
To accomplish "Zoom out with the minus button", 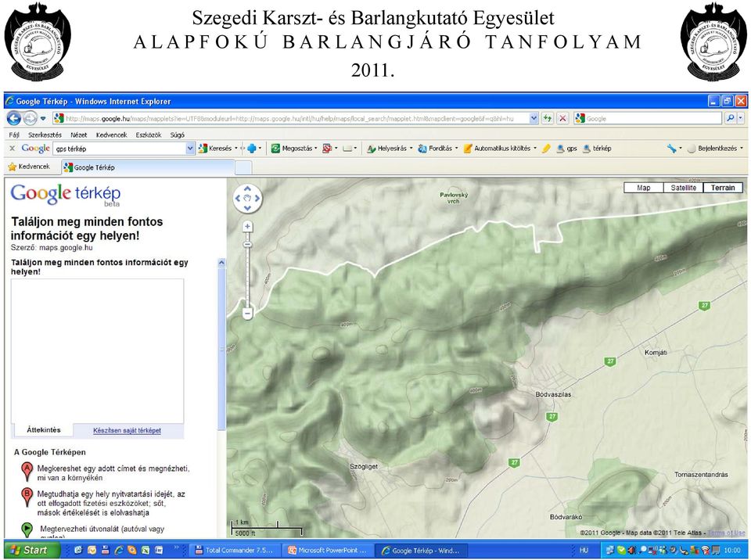I will click(247, 314).
